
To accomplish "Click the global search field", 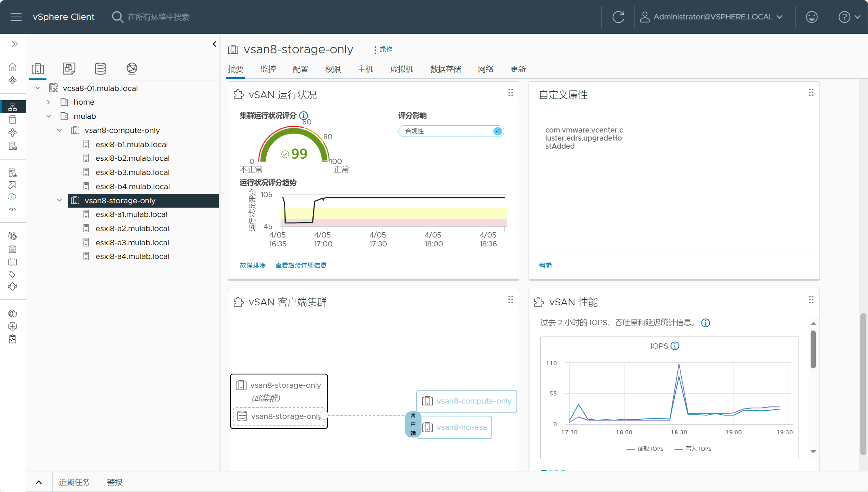I will (158, 17).
